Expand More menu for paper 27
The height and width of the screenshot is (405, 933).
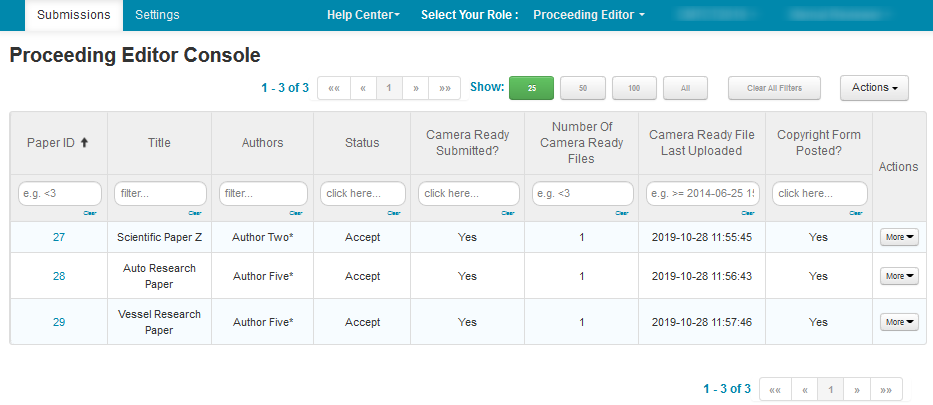899,237
